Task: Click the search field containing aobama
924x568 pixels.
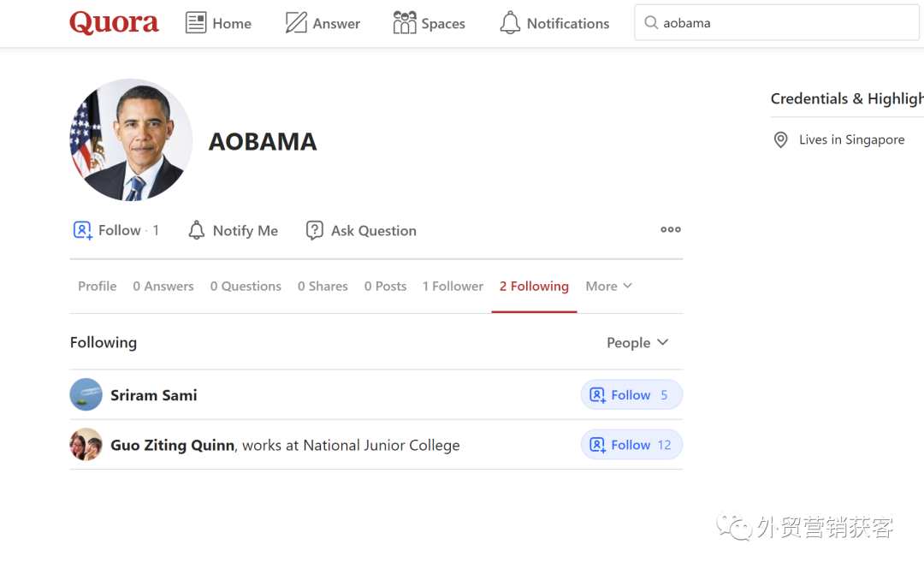Action: pos(777,23)
